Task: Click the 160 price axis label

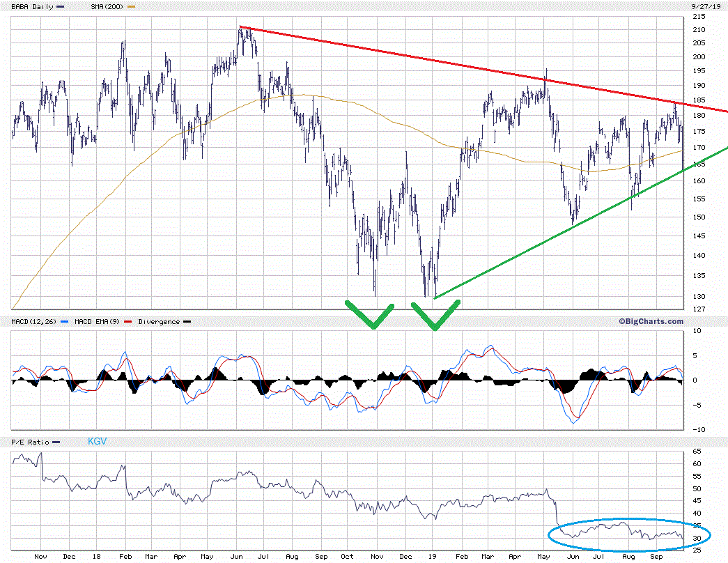Action: (x=699, y=181)
